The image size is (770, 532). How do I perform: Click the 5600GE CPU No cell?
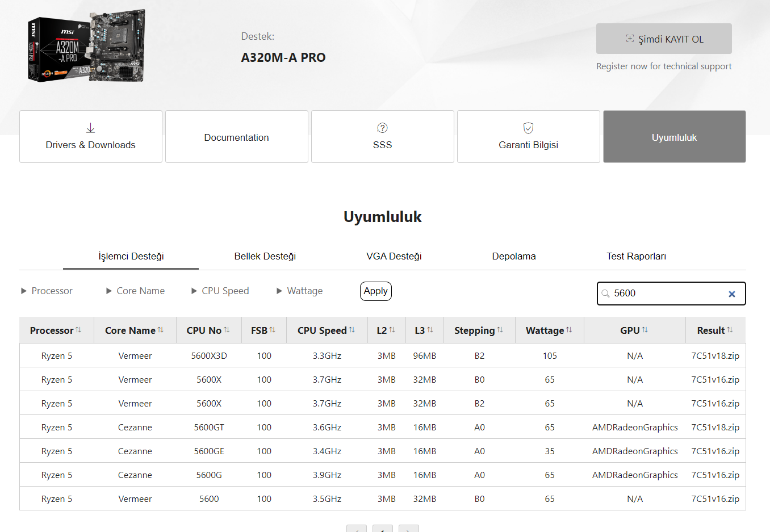click(209, 451)
